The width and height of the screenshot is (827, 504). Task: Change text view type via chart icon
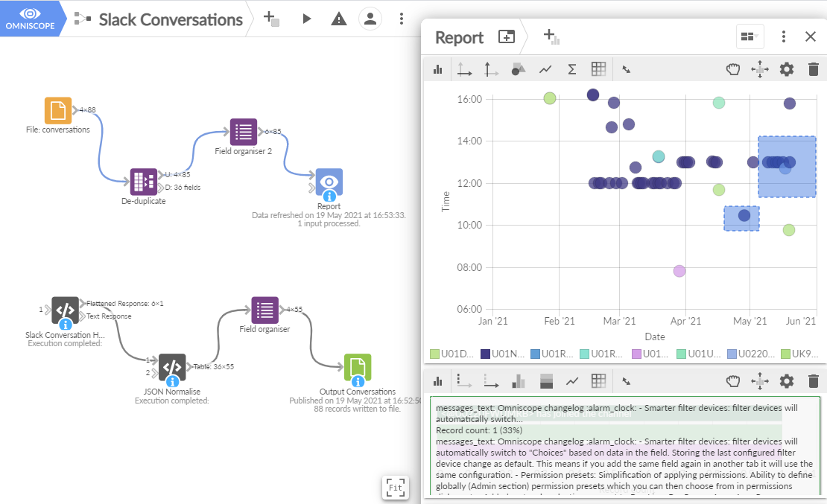(438, 381)
